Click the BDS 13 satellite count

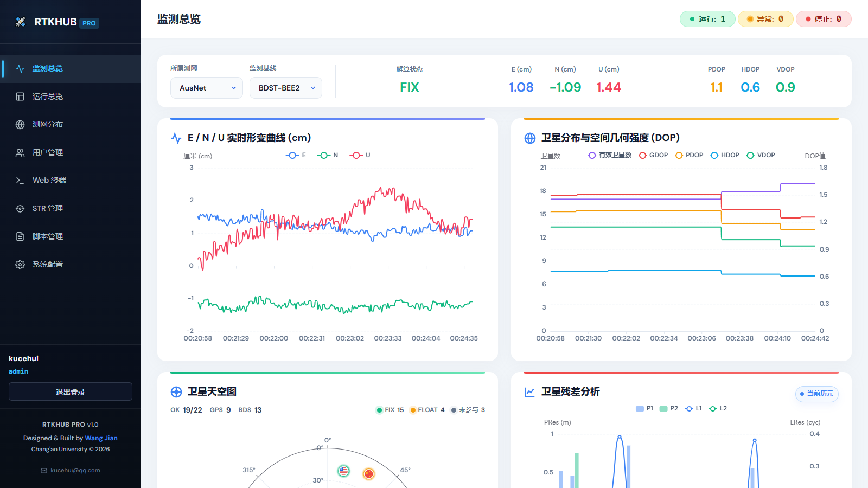coord(250,410)
